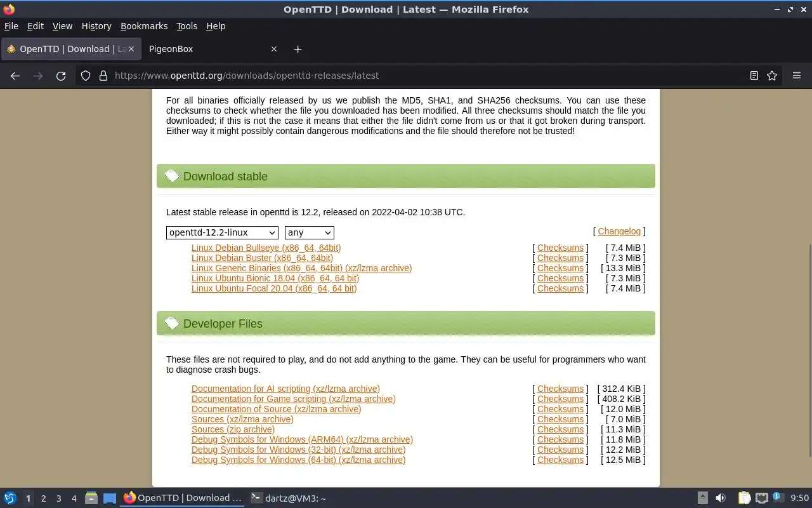This screenshot has height=508, width=812.
Task: Go back to the previous page
Action: pos(15,76)
